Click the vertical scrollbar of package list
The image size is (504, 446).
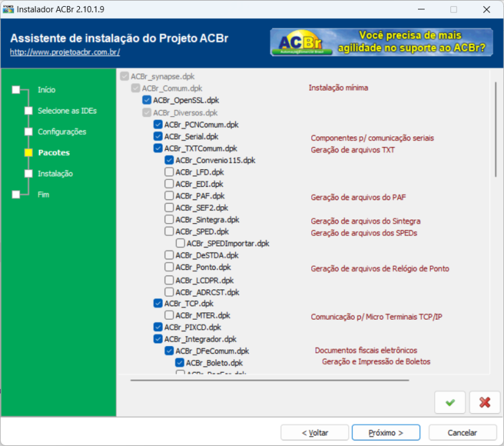click(x=496, y=129)
